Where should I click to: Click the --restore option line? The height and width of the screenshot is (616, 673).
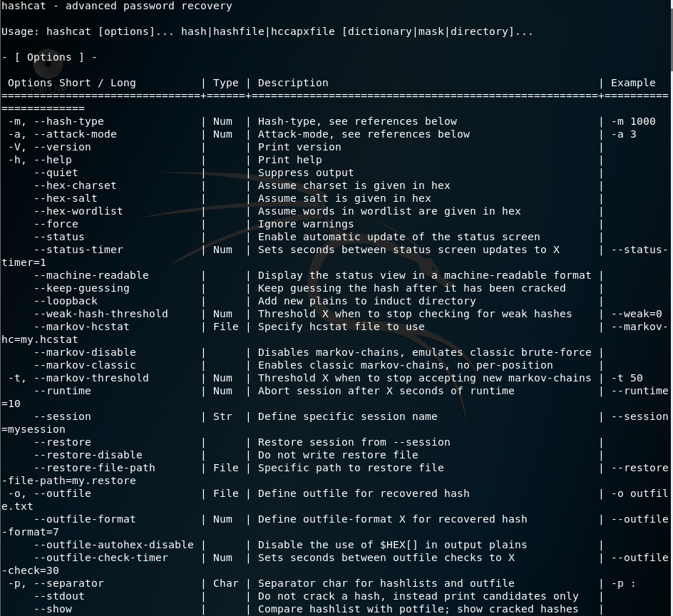point(61,442)
